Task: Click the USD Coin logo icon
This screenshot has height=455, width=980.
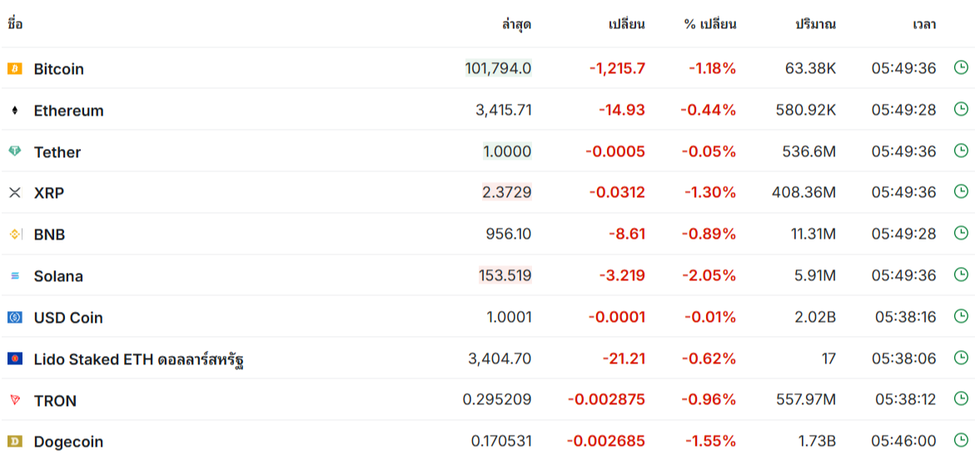Action: 15,318
